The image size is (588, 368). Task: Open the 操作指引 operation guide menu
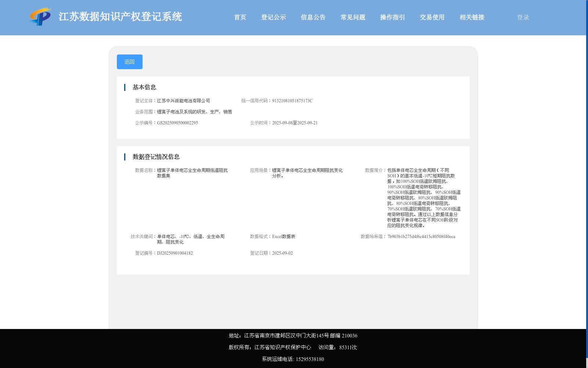392,17
